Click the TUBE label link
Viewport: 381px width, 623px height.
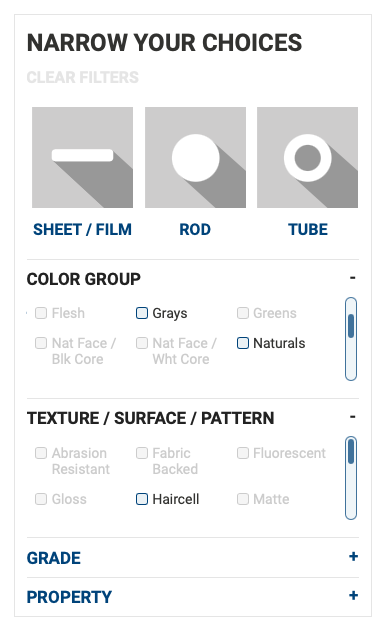tap(308, 230)
